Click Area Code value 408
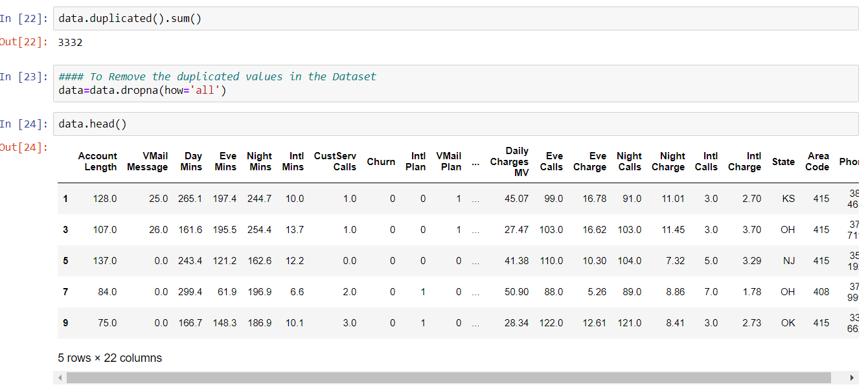868x391 pixels. coord(821,292)
